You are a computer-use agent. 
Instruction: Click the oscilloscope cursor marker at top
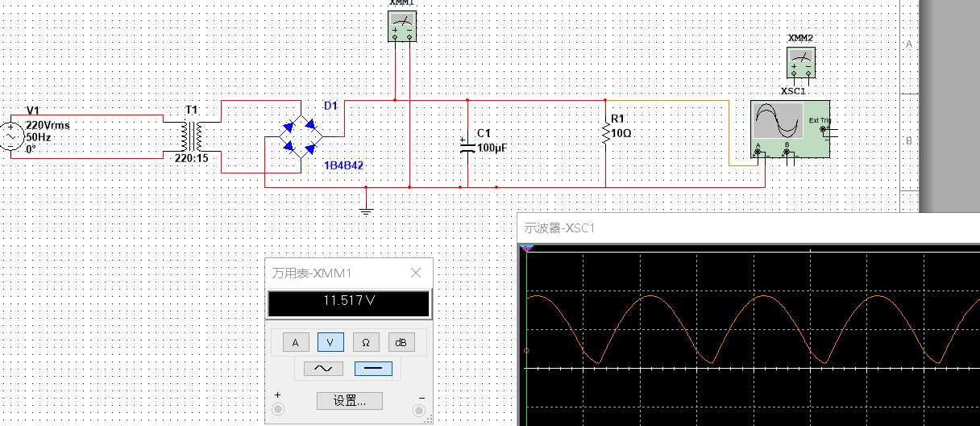(x=526, y=248)
